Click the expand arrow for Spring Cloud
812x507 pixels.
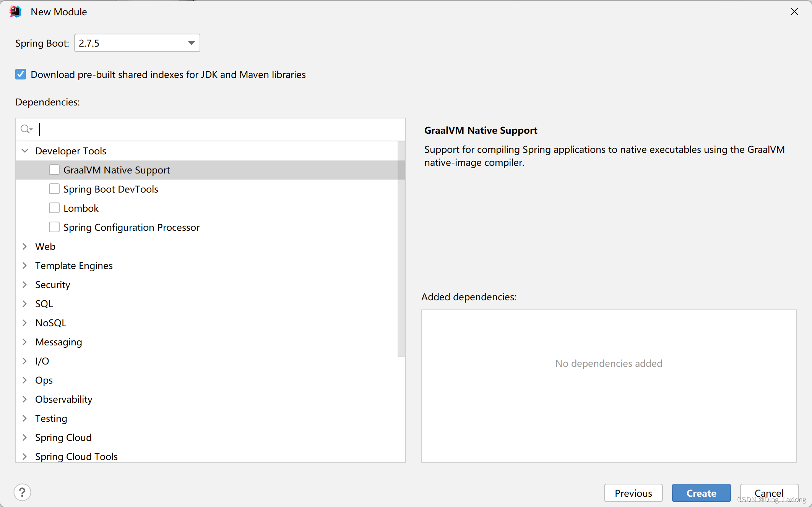coord(25,437)
